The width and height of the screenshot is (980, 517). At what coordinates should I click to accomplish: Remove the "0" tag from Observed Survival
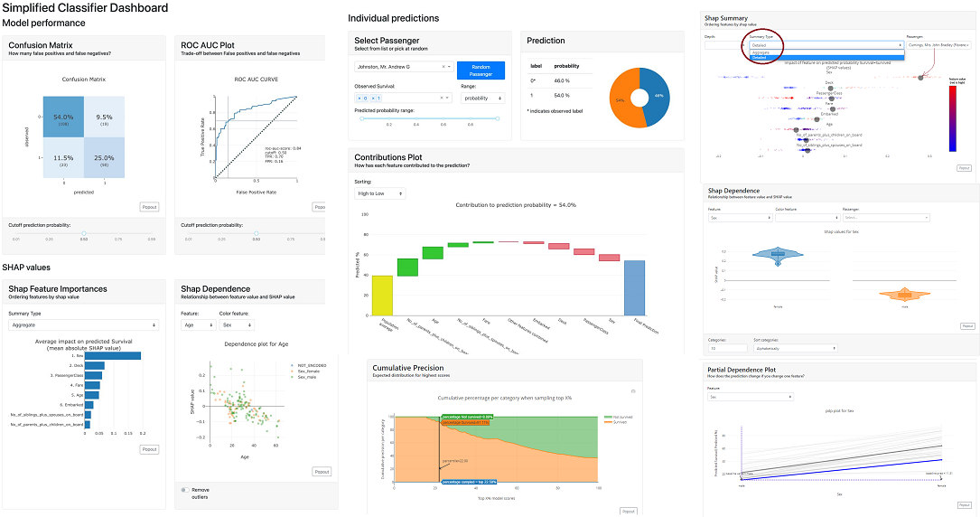pos(359,98)
